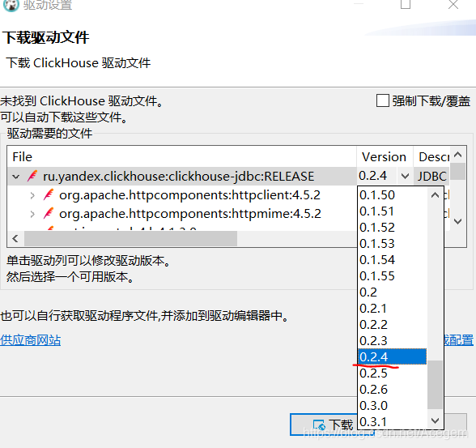Click the DBeaver icon in the title bar
The width and height of the screenshot is (476, 448).
click(11, 5)
